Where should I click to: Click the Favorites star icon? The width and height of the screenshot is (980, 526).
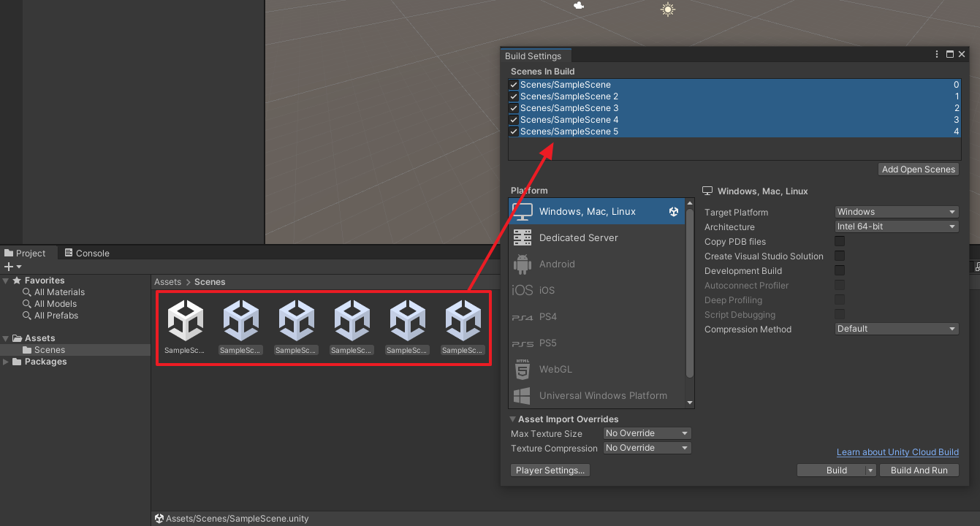17,281
